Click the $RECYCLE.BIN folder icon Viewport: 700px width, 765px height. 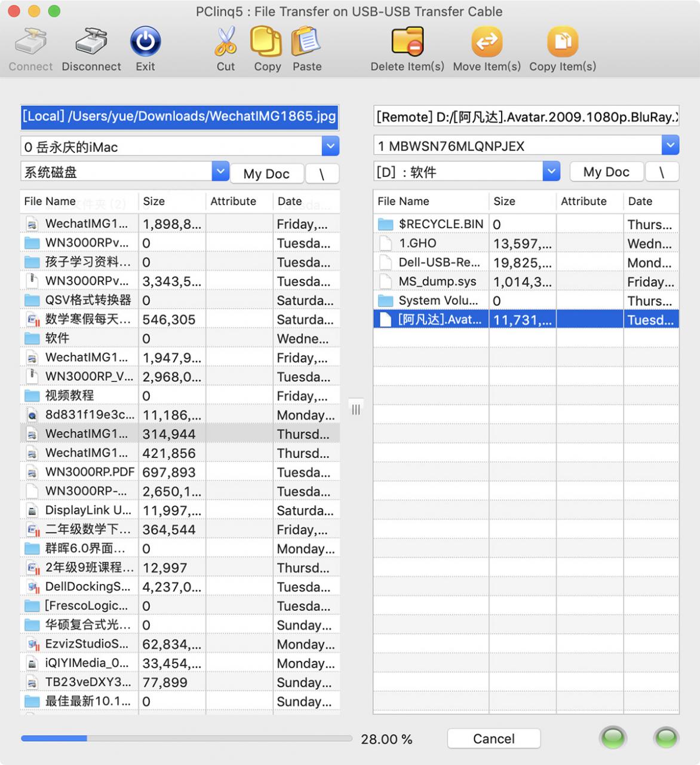click(386, 224)
